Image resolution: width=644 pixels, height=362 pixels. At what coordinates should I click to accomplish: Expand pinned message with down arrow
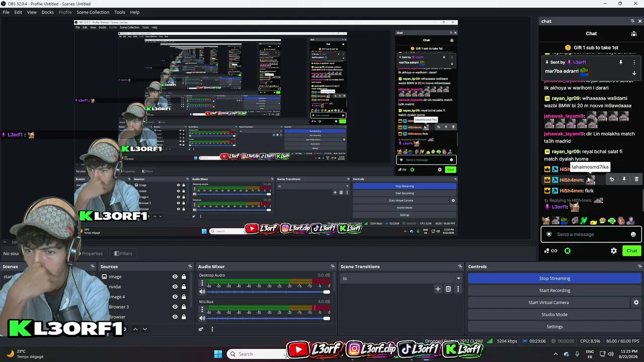(x=634, y=73)
